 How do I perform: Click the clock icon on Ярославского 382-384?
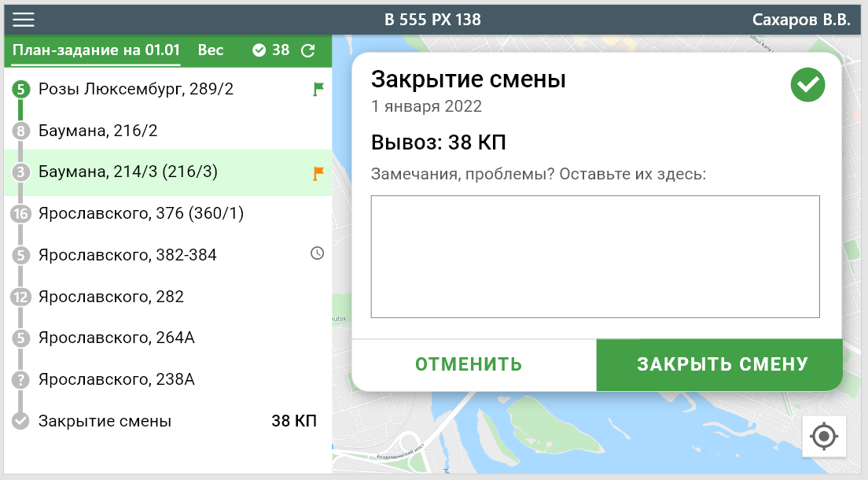click(318, 253)
